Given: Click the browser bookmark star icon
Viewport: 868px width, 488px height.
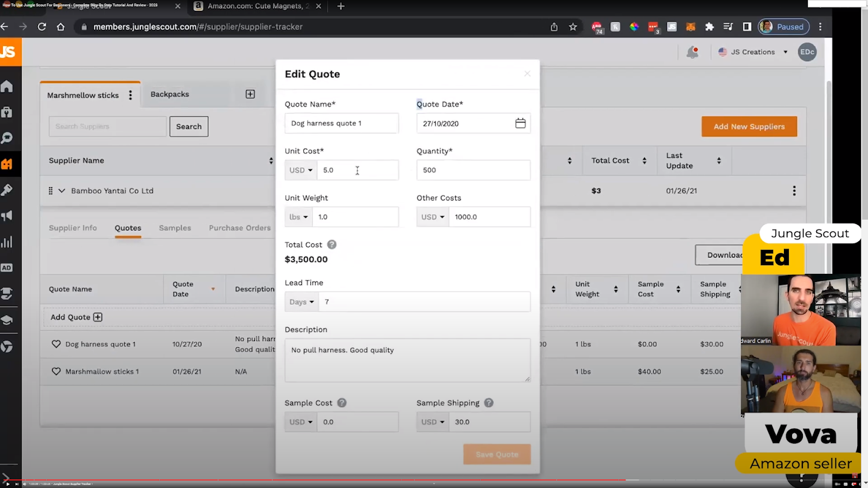Looking at the screenshot, I should click(573, 27).
